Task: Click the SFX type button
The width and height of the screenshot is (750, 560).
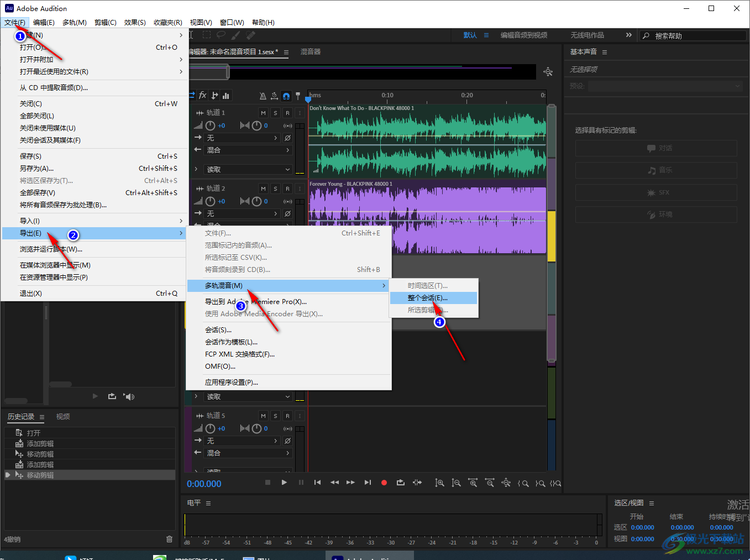Action: point(656,192)
